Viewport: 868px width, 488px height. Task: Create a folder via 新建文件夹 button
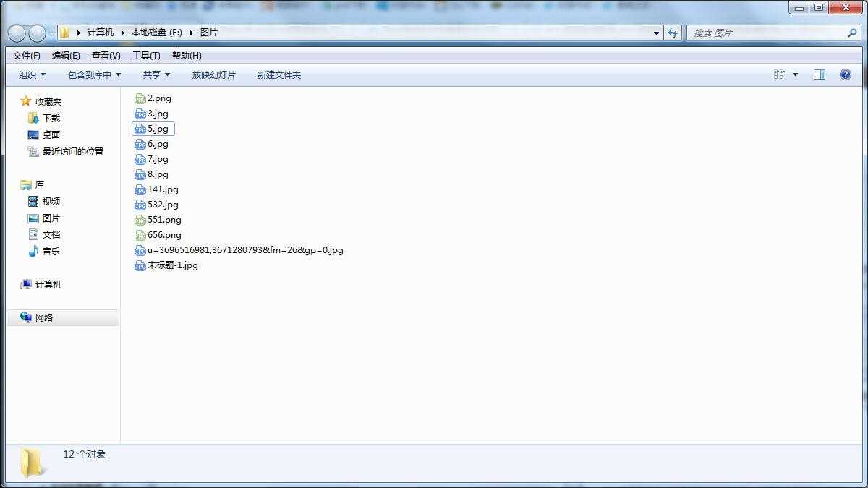click(278, 74)
